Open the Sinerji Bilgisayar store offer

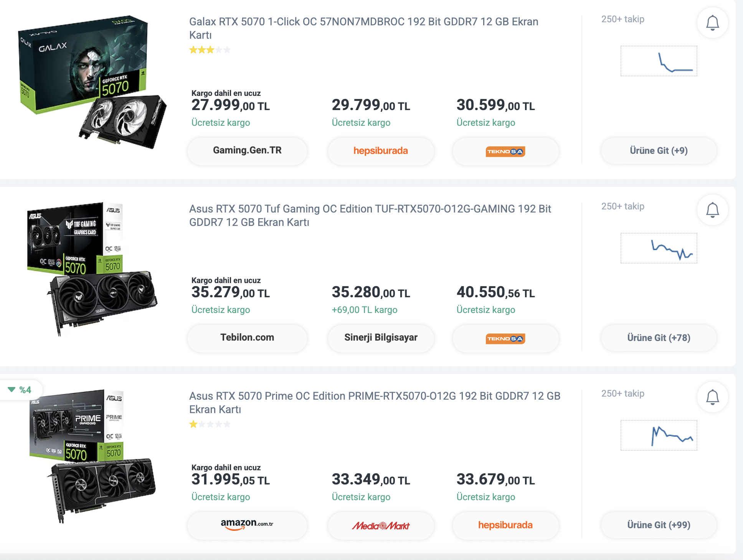pyautogui.click(x=381, y=338)
